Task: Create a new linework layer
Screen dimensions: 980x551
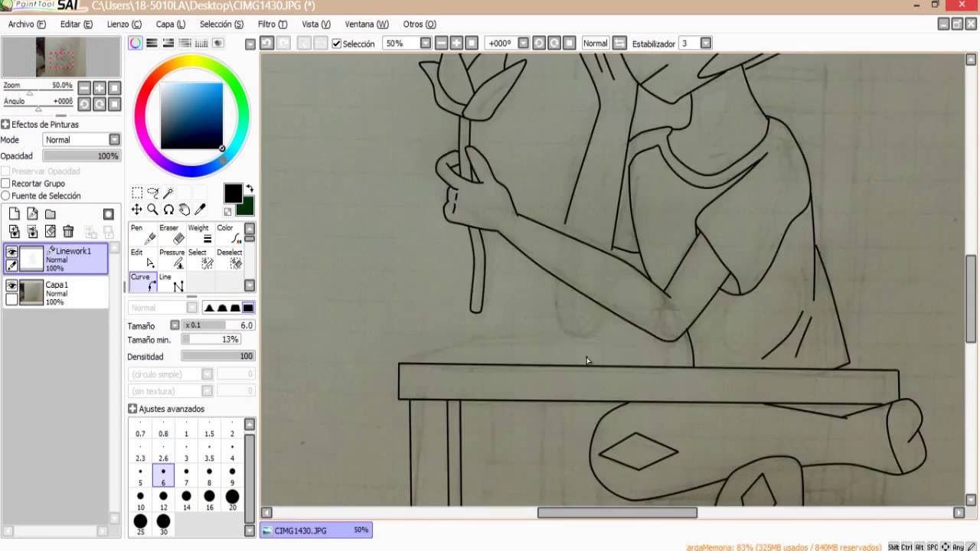Action: point(32,214)
